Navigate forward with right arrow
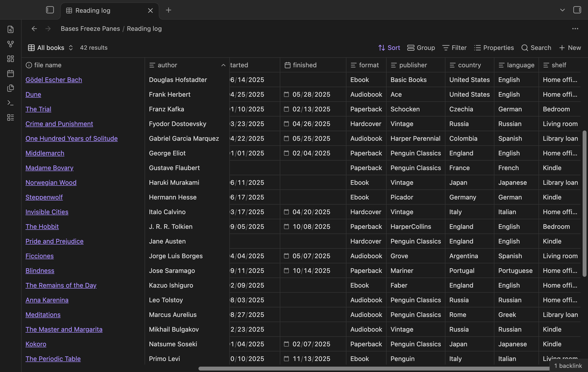The image size is (588, 372). tap(48, 28)
